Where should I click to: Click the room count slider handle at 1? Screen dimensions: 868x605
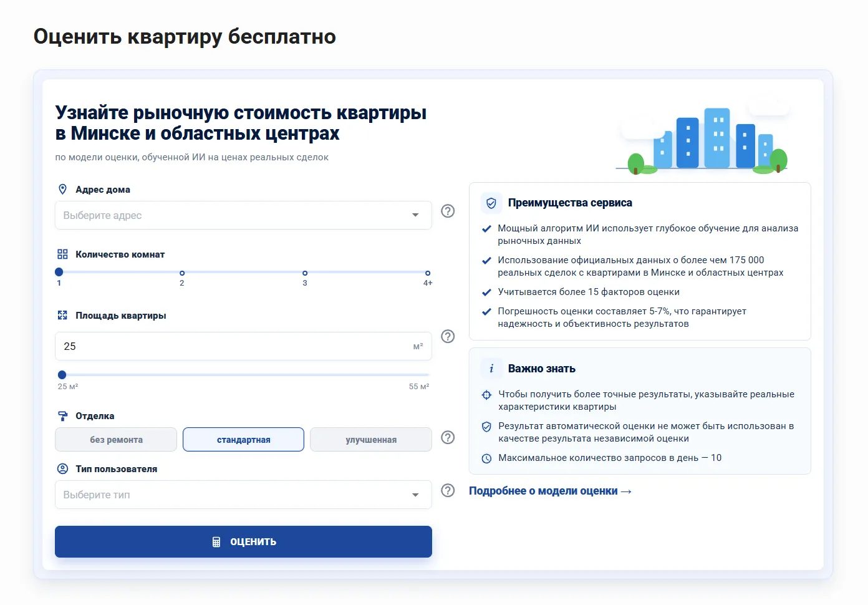pyautogui.click(x=59, y=272)
